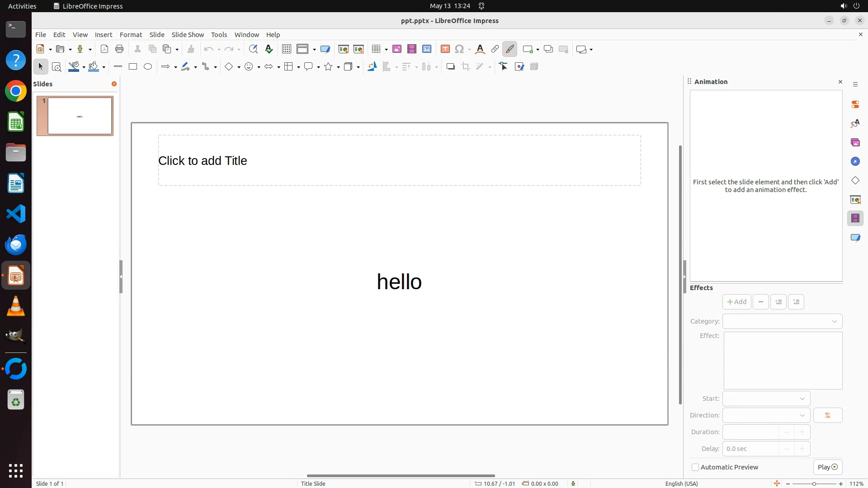
Task: Select the Ellipse drawing tool
Action: [x=148, y=67]
